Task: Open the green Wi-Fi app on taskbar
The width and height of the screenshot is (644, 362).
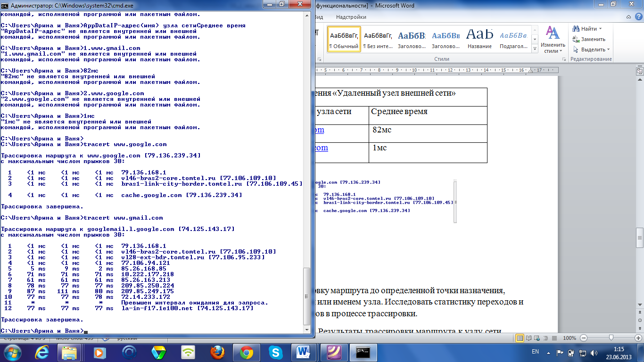Action: (188, 352)
